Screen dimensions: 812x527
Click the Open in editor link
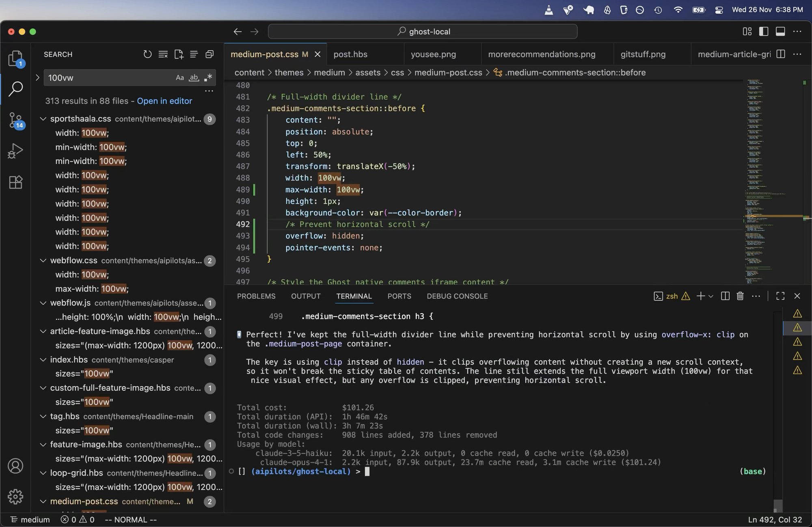(x=164, y=101)
